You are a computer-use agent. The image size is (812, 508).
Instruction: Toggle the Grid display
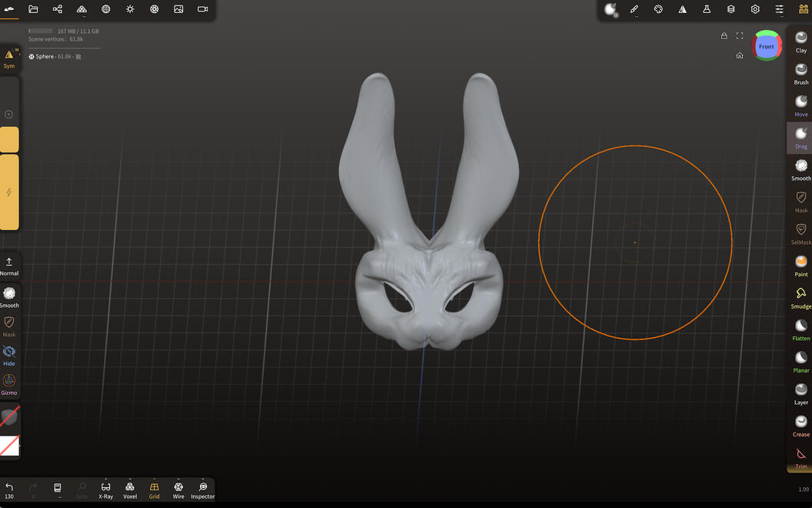[155, 490]
